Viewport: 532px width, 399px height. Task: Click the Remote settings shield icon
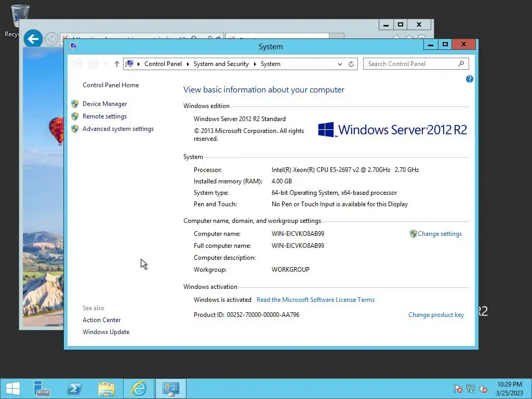(75, 116)
